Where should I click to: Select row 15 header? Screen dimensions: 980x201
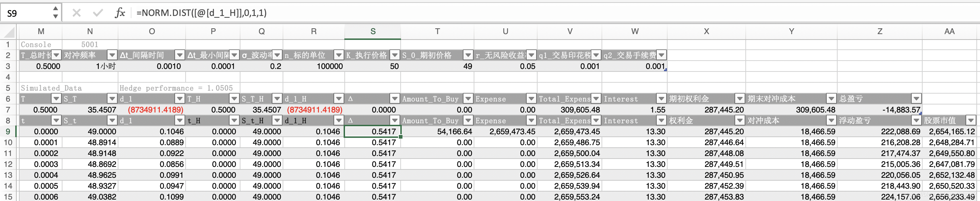pos(8,197)
